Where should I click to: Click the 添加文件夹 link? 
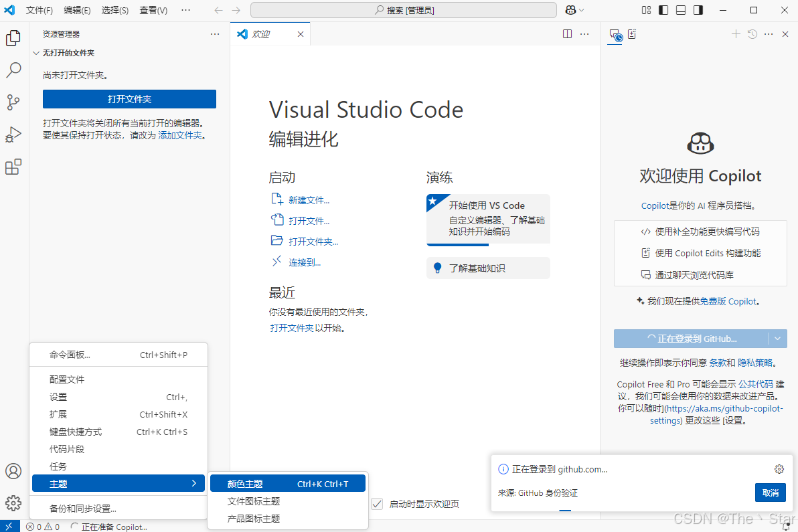pyautogui.click(x=180, y=136)
